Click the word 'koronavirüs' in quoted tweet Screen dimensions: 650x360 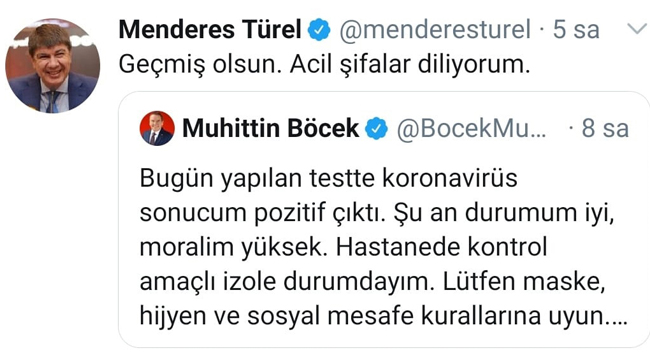pyautogui.click(x=449, y=179)
